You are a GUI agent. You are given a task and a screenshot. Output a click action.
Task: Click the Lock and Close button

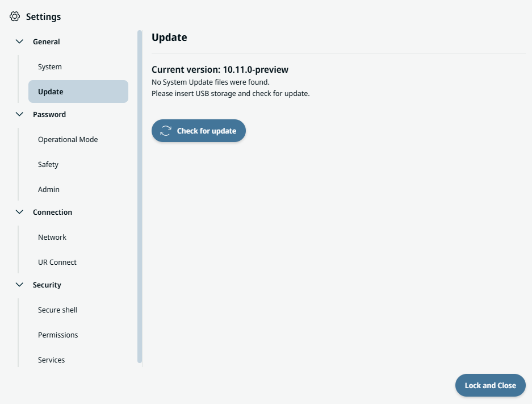(x=490, y=385)
